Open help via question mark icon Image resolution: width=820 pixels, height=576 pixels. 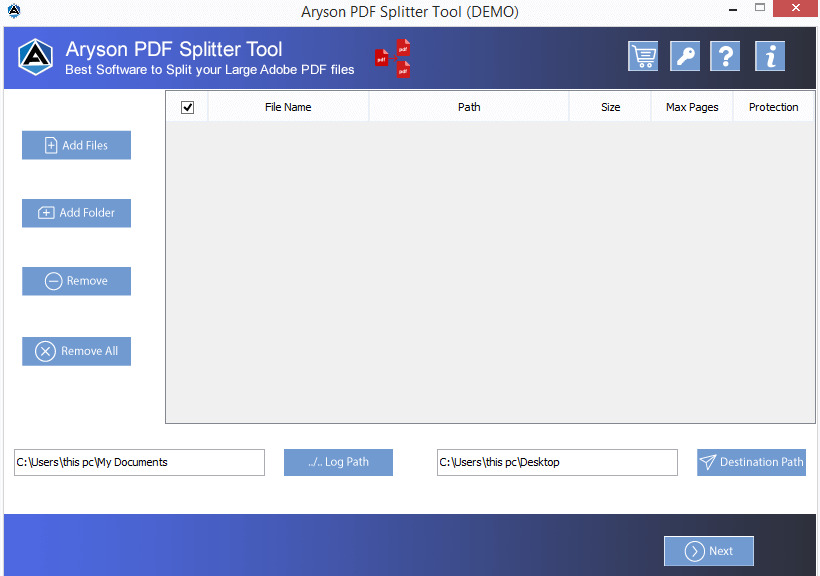tap(725, 56)
